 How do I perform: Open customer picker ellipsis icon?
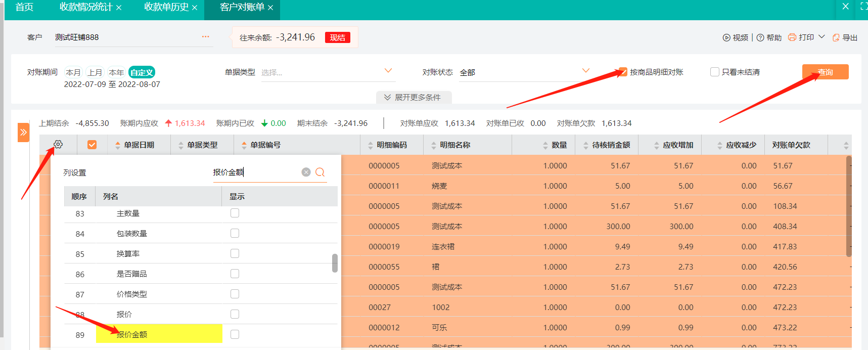[205, 37]
